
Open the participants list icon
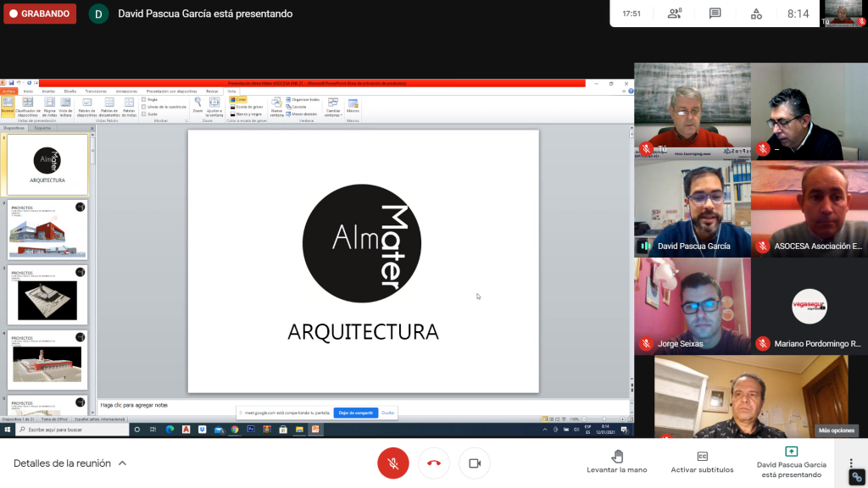pos(674,14)
